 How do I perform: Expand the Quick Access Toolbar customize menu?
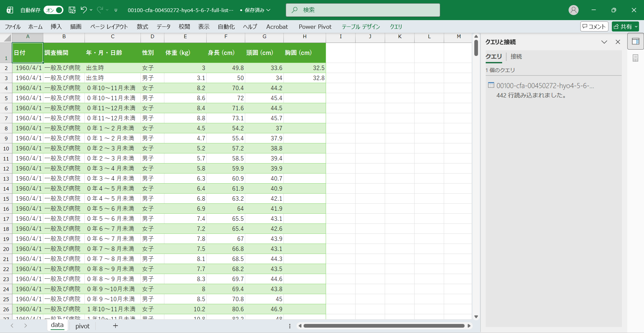pyautogui.click(x=116, y=10)
